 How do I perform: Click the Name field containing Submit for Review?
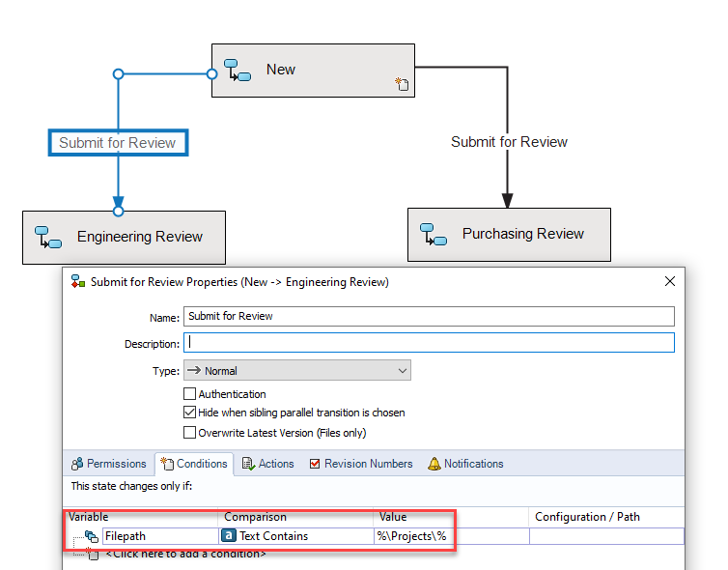(x=429, y=316)
